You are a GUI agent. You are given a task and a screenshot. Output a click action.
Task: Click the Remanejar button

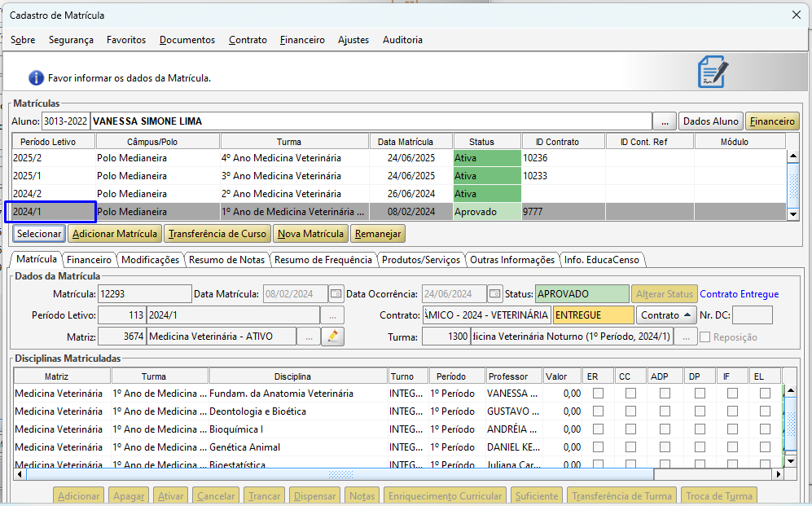point(378,234)
